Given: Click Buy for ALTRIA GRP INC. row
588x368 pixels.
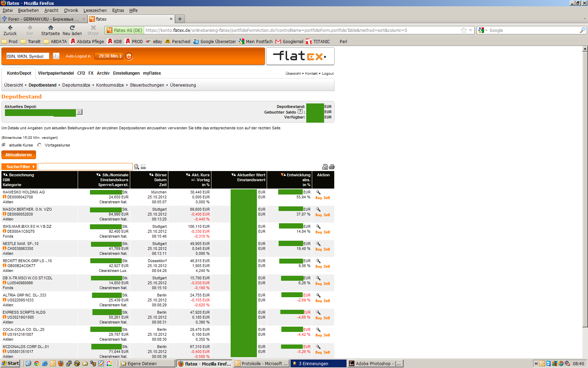Looking at the screenshot, I should pos(318,301).
